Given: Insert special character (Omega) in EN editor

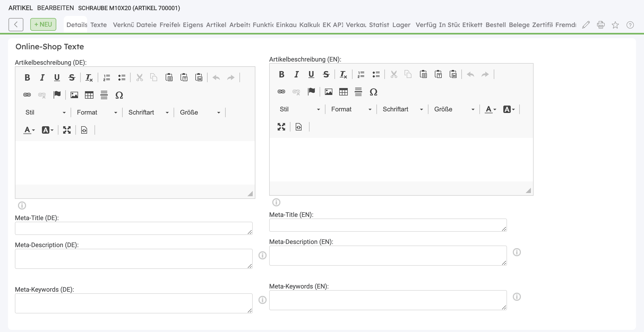Looking at the screenshot, I should [373, 92].
